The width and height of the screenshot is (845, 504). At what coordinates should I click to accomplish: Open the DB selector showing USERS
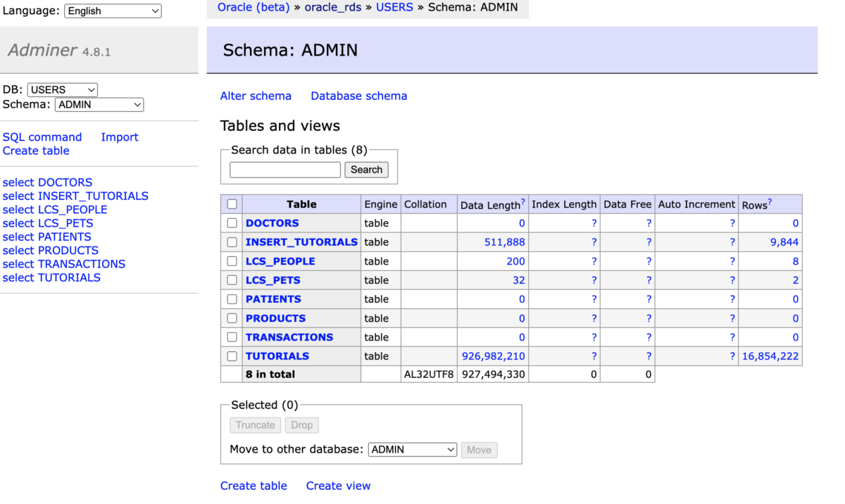pos(61,89)
